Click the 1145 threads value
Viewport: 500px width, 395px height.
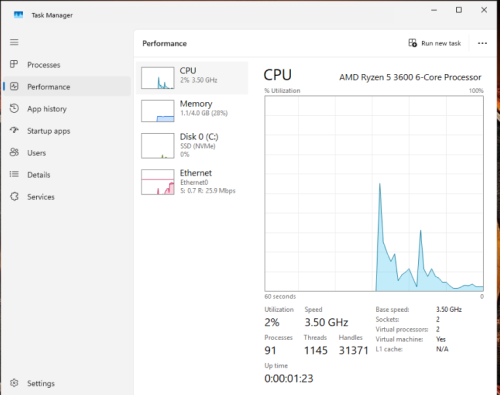(x=316, y=350)
